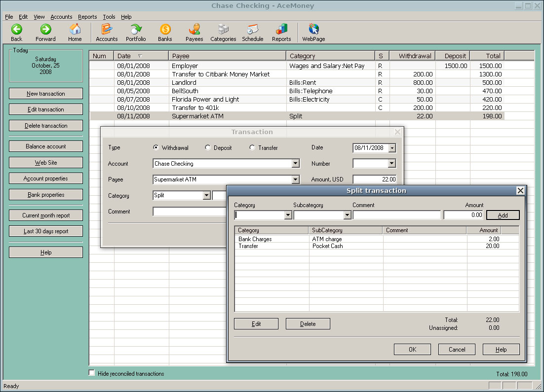Click the split Comment input field
544x392 pixels.
pos(396,215)
